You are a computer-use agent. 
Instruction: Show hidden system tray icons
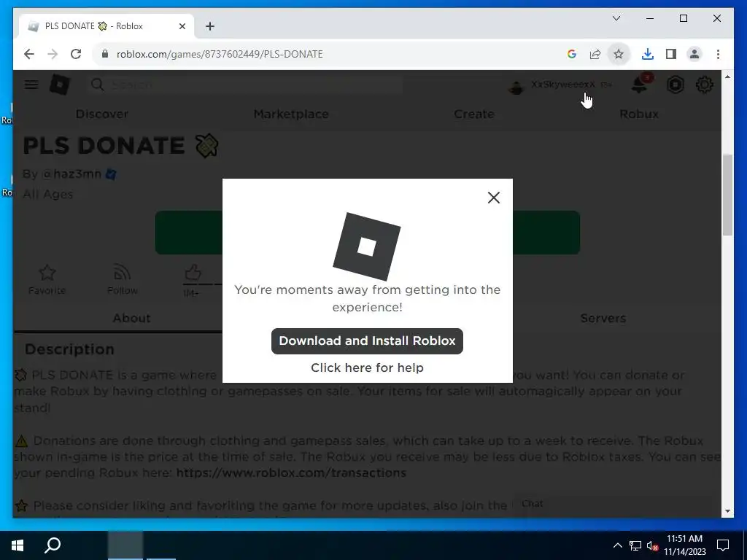(617, 545)
